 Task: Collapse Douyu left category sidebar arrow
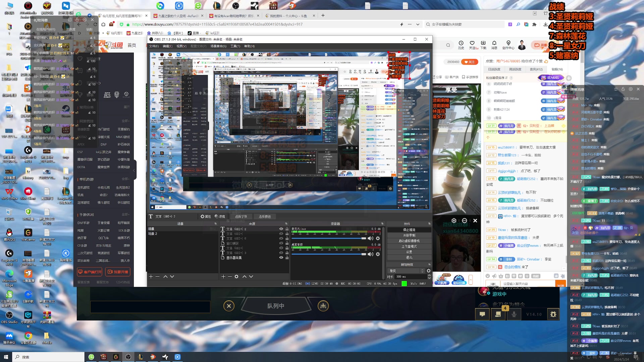pos(134,170)
